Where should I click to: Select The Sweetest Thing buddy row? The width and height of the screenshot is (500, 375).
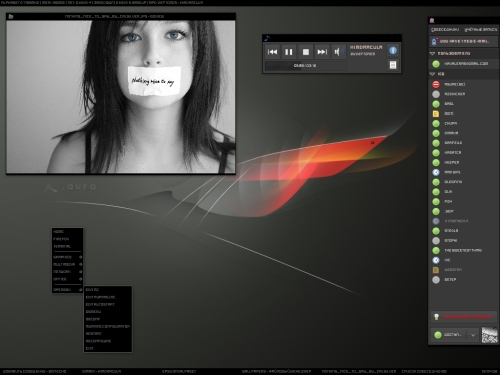(463, 250)
